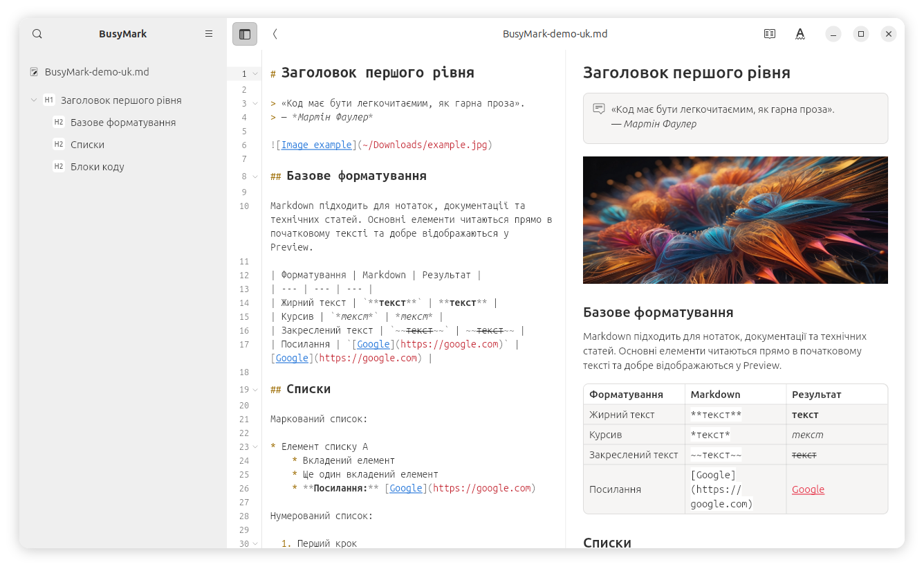Click the Маркований список: line in editor
Screen dimensions: 924x569
319,419
